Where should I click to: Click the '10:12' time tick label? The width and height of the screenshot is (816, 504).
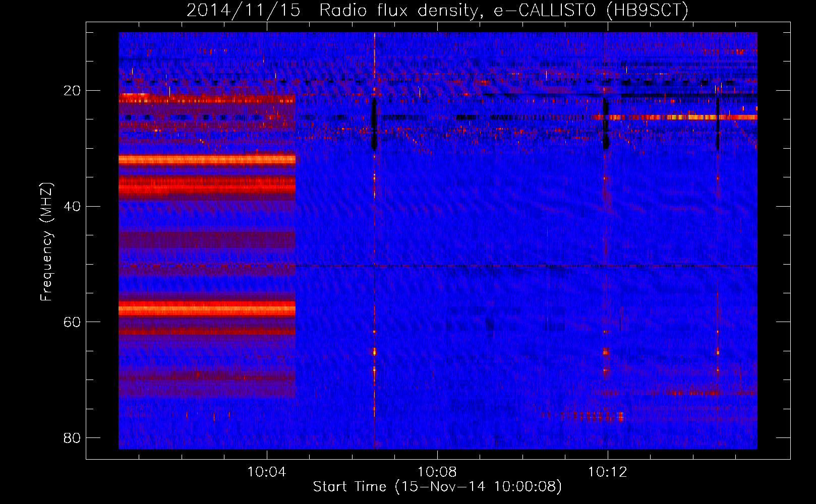(x=608, y=472)
